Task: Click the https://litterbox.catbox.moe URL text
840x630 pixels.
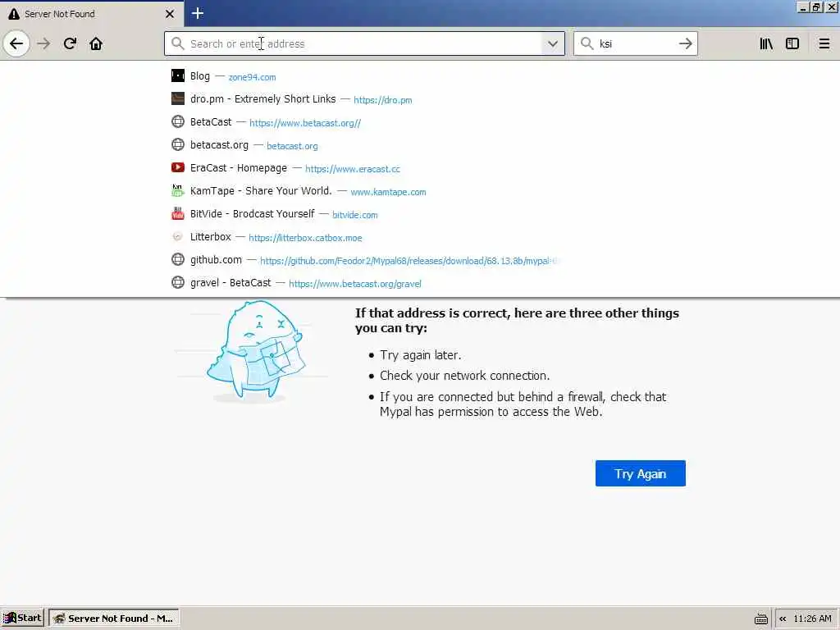Action: tap(305, 239)
